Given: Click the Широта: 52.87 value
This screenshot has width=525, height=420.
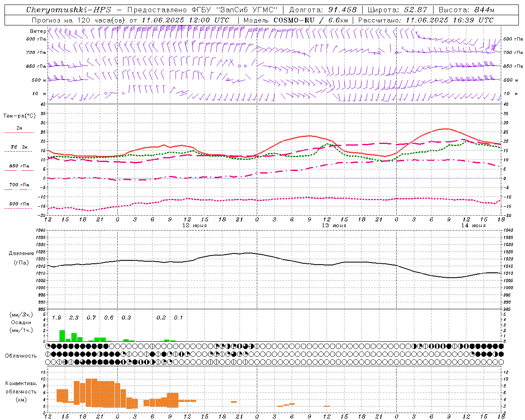Looking at the screenshot, I should click(397, 10).
